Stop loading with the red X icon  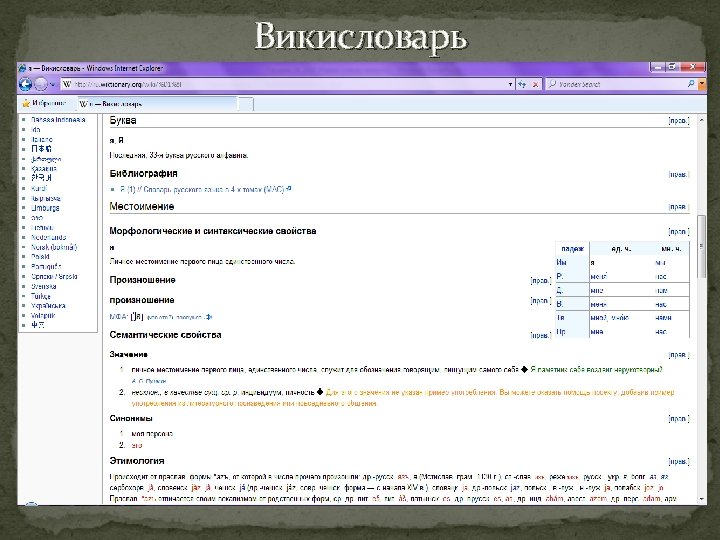535,84
